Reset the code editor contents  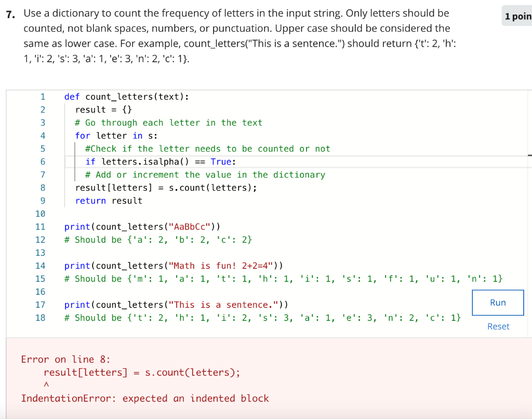click(498, 326)
